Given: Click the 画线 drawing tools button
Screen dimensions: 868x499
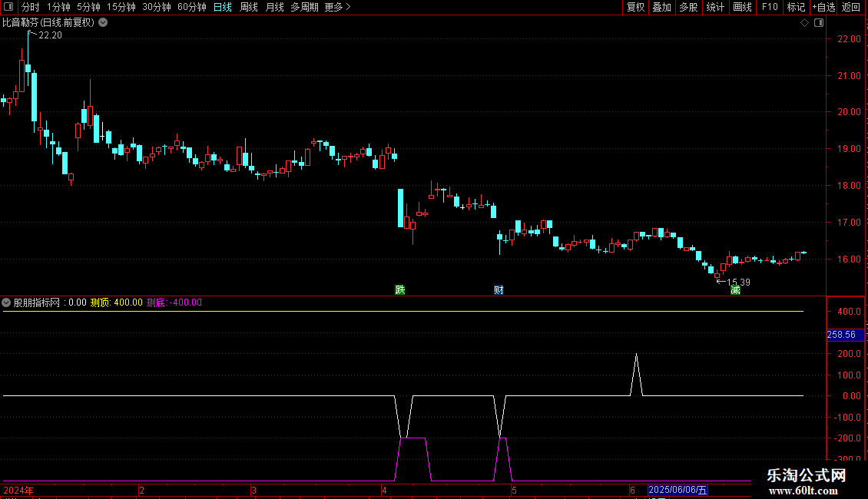Looking at the screenshot, I should click(742, 7).
